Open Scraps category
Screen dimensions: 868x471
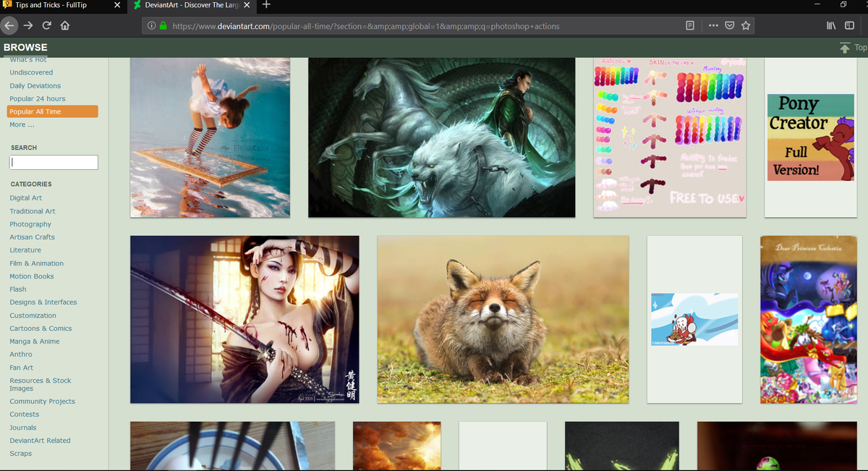21,454
